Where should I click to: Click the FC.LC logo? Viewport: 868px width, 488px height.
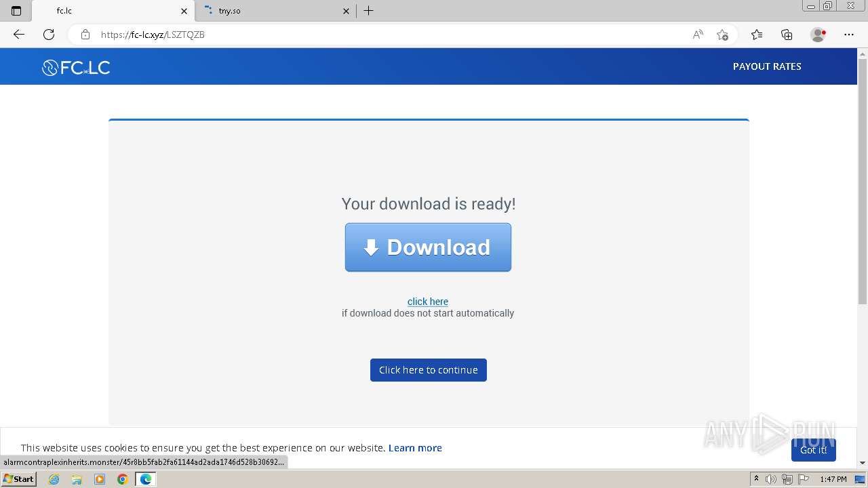click(76, 67)
